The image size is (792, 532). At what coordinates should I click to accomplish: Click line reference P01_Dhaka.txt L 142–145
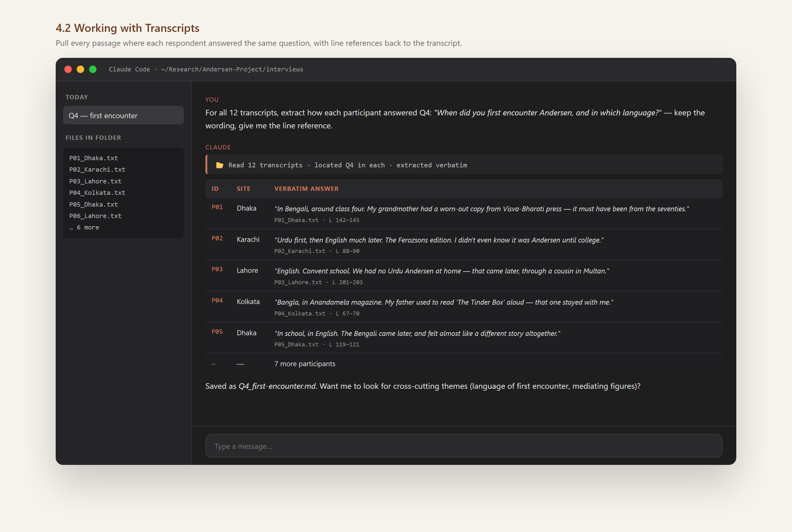(317, 220)
